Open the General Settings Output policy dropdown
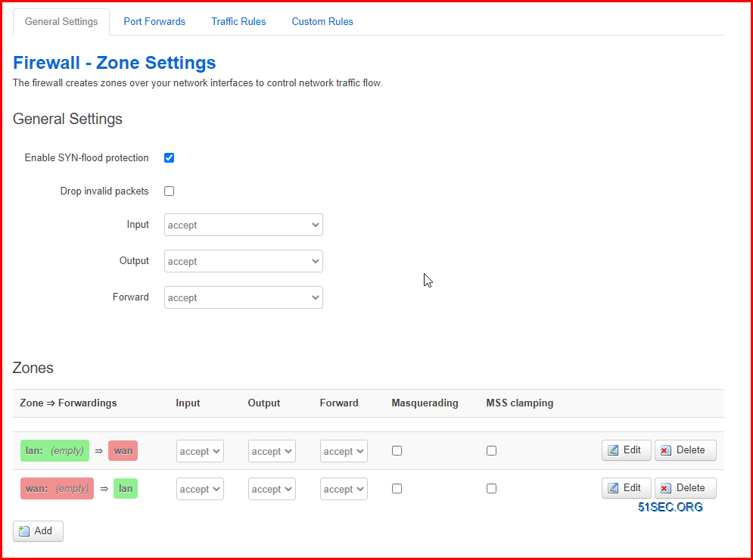 (x=244, y=261)
